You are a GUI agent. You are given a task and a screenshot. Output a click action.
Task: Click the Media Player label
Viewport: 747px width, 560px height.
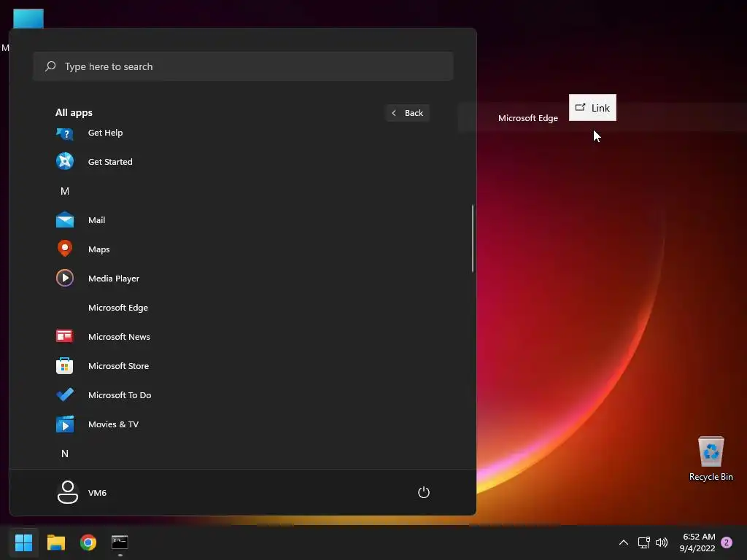tap(114, 279)
